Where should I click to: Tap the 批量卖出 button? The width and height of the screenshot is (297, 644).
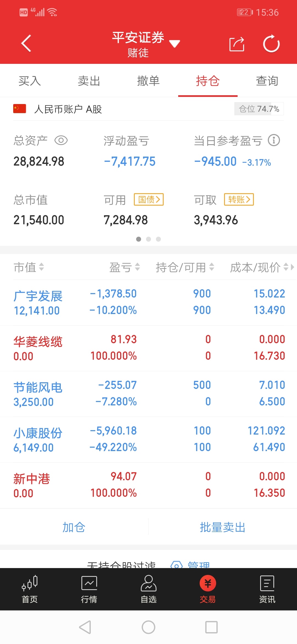click(x=223, y=527)
